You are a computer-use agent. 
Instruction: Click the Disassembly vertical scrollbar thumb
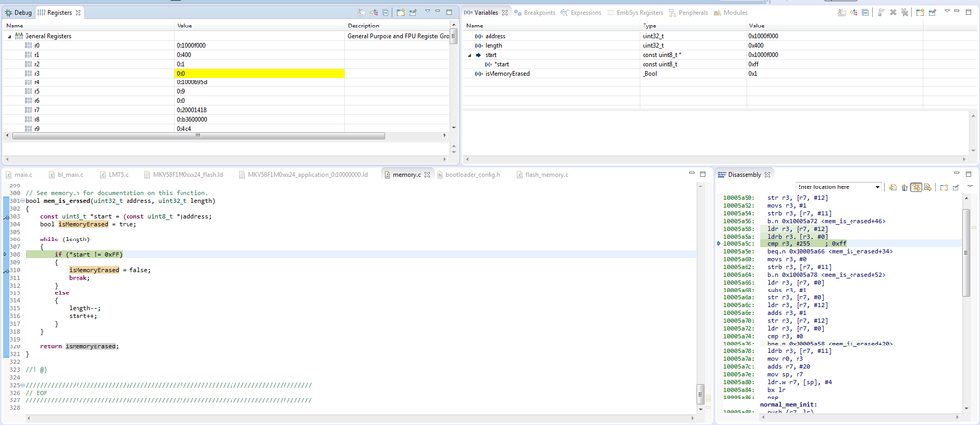(x=967, y=251)
